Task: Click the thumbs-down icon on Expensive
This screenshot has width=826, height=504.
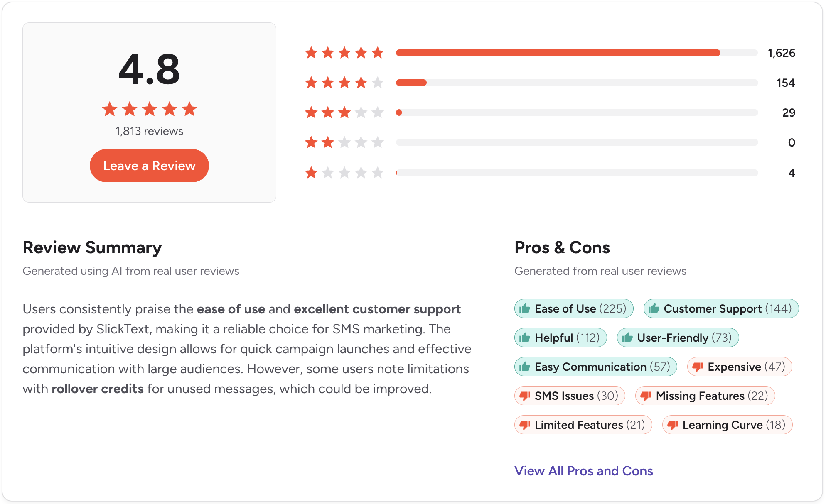Action: point(697,367)
